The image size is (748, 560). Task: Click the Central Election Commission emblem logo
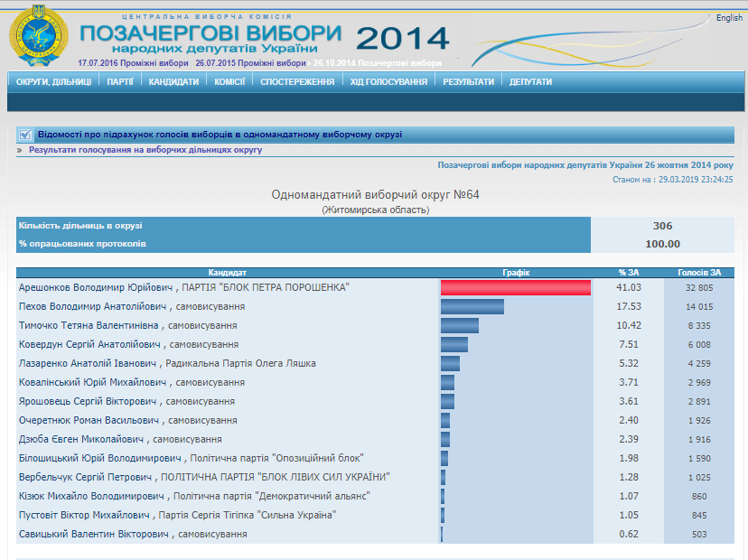pyautogui.click(x=38, y=35)
